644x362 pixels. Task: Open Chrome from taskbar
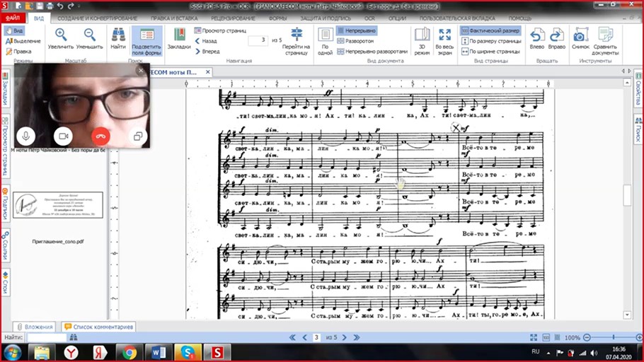(129, 353)
